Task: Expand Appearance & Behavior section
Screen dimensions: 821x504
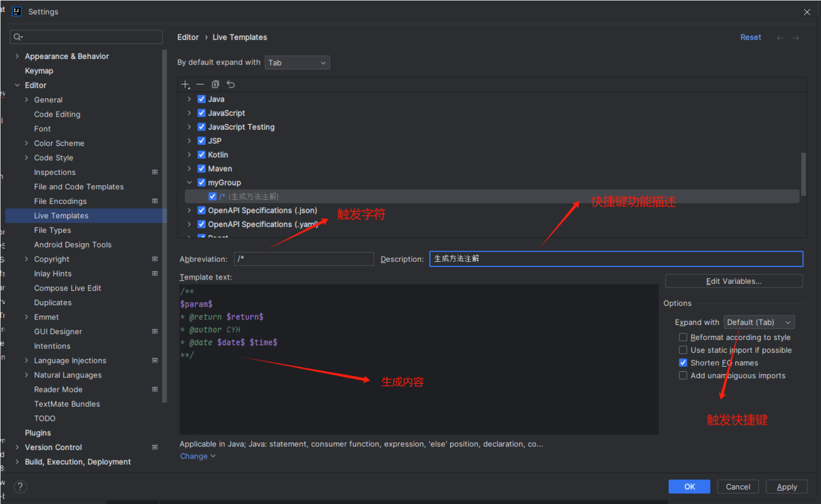Action: click(x=17, y=56)
